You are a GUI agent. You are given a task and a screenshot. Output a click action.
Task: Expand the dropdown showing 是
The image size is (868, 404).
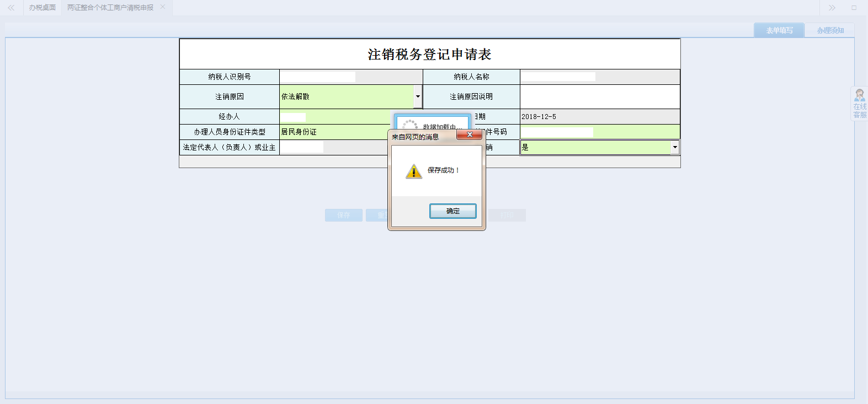(x=674, y=147)
